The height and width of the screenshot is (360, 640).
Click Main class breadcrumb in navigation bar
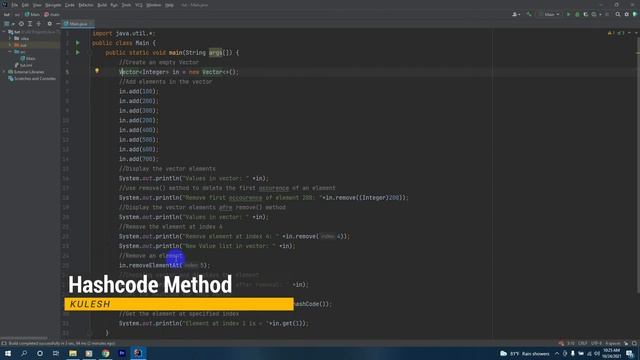point(32,14)
